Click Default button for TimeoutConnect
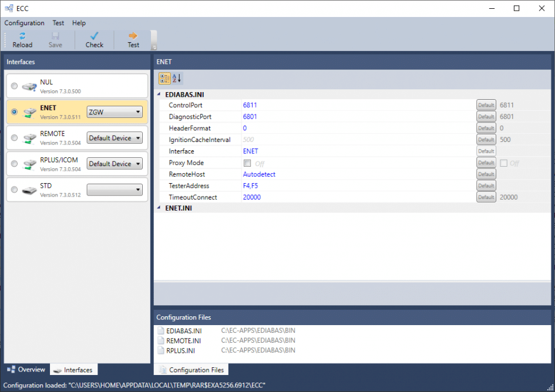Screen dimensions: 555x392 pos(486,197)
